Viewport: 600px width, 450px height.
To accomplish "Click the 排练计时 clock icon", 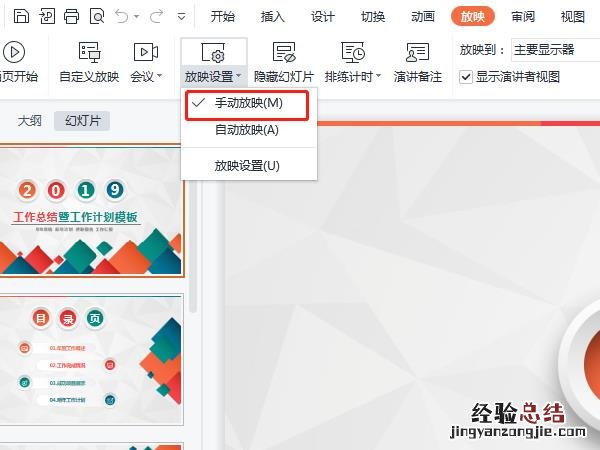I will pyautogui.click(x=353, y=52).
